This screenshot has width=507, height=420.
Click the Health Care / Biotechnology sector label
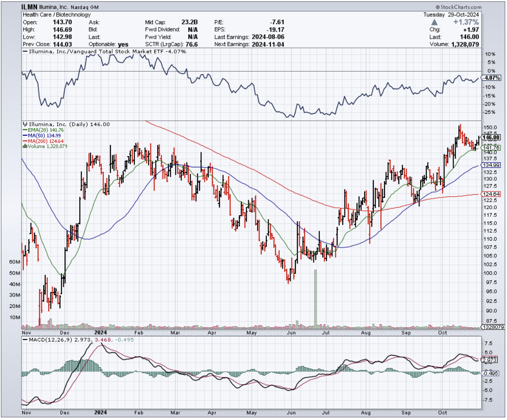[x=56, y=15]
